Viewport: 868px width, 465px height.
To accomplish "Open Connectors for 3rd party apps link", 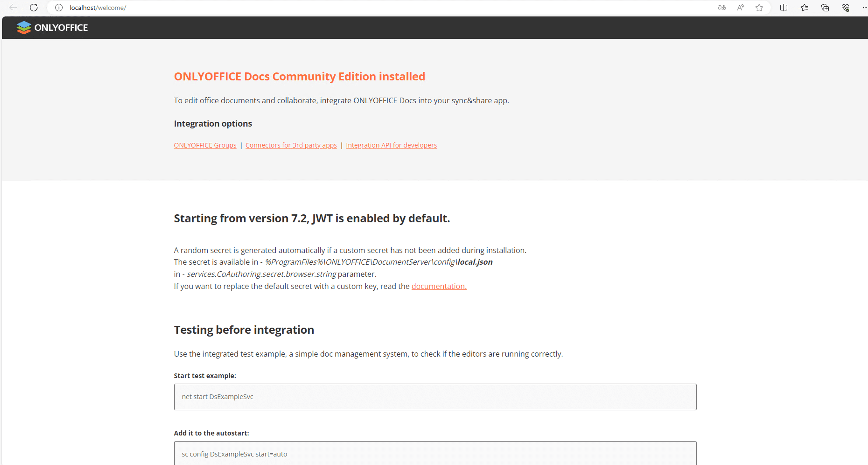I will click(x=291, y=145).
